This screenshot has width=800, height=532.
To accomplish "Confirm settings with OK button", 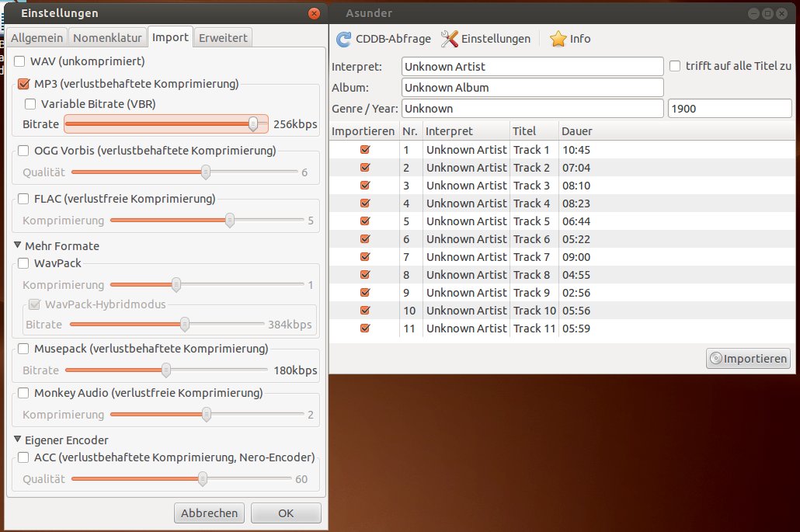I will [286, 513].
